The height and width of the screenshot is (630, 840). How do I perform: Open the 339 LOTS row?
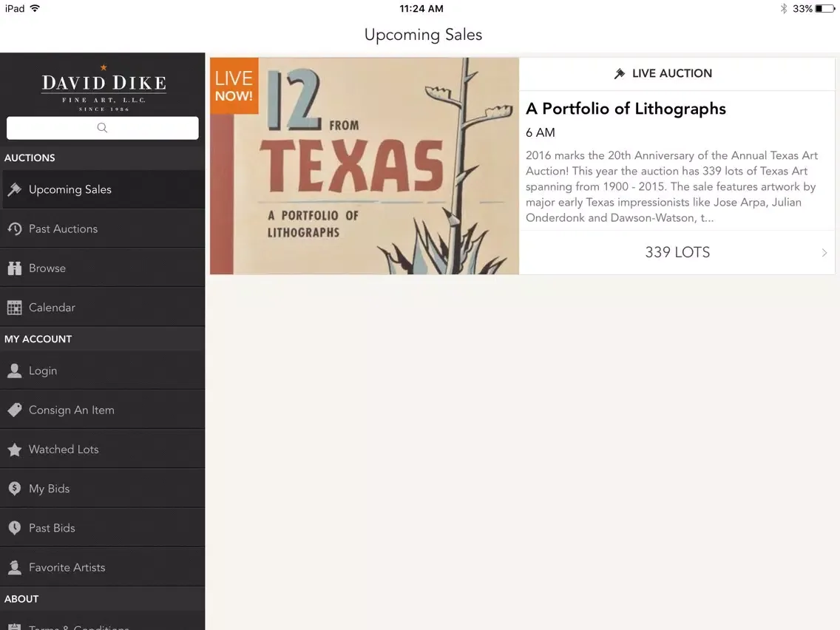pos(677,252)
